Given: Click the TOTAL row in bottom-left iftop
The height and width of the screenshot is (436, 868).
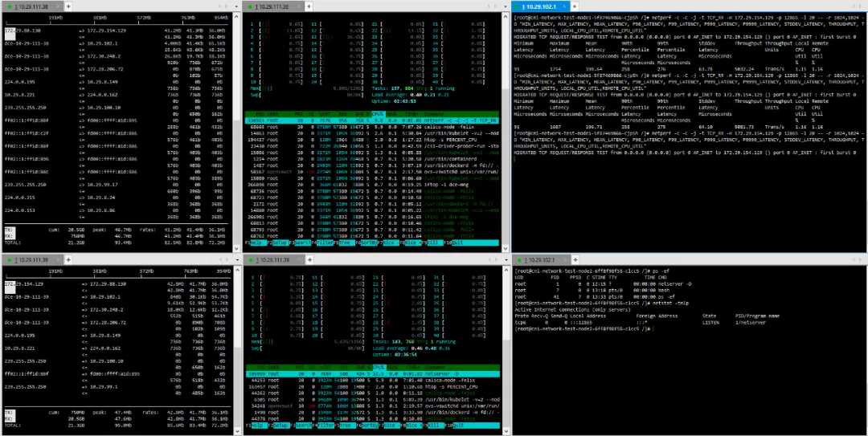Looking at the screenshot, I should pyautogui.click(x=115, y=425).
